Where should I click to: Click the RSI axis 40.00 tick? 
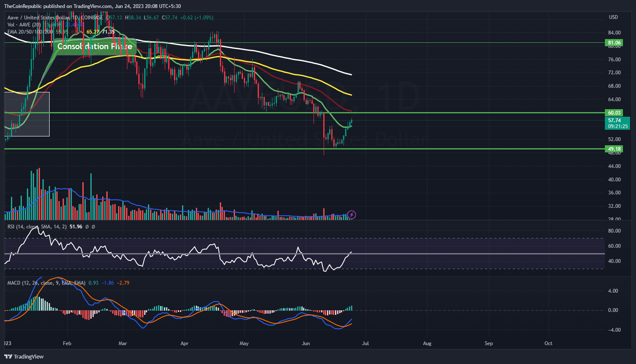click(614, 261)
